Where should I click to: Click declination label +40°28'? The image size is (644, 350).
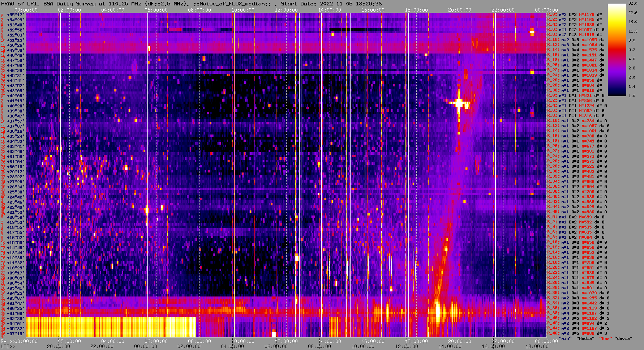click(x=16, y=106)
